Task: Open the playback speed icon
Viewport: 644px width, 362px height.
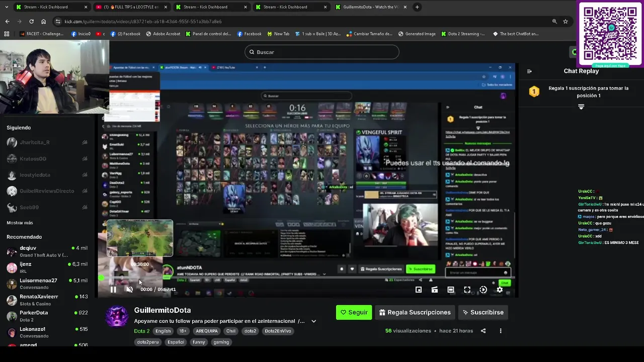Action: [x=483, y=290]
